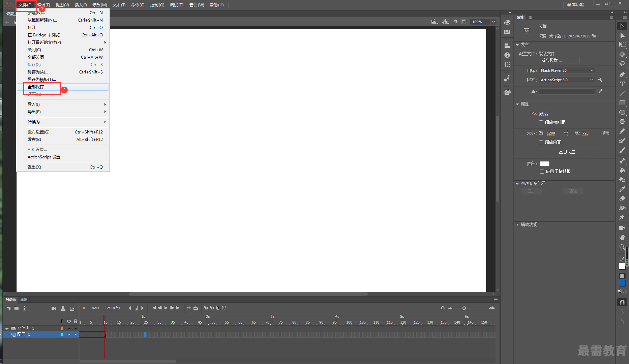Choose 发布(B) from the File menu
The width and height of the screenshot is (629, 364).
[x=63, y=140]
